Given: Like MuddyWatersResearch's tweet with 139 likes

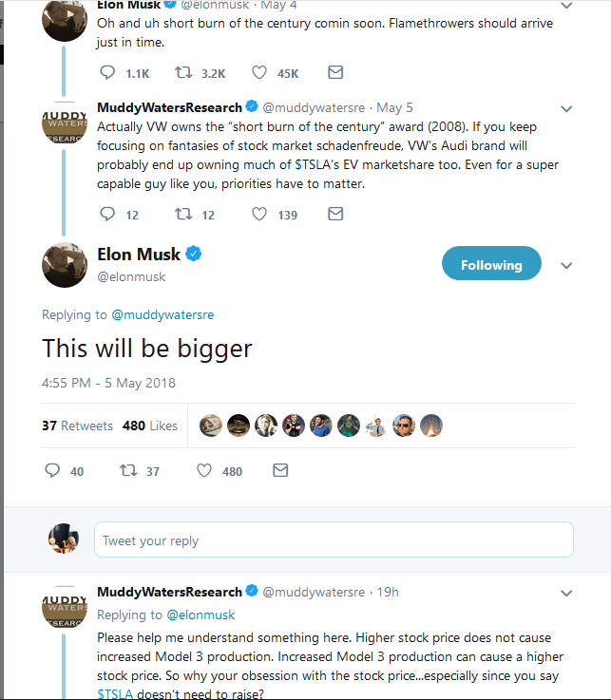Looking at the screenshot, I should pyautogui.click(x=259, y=215).
